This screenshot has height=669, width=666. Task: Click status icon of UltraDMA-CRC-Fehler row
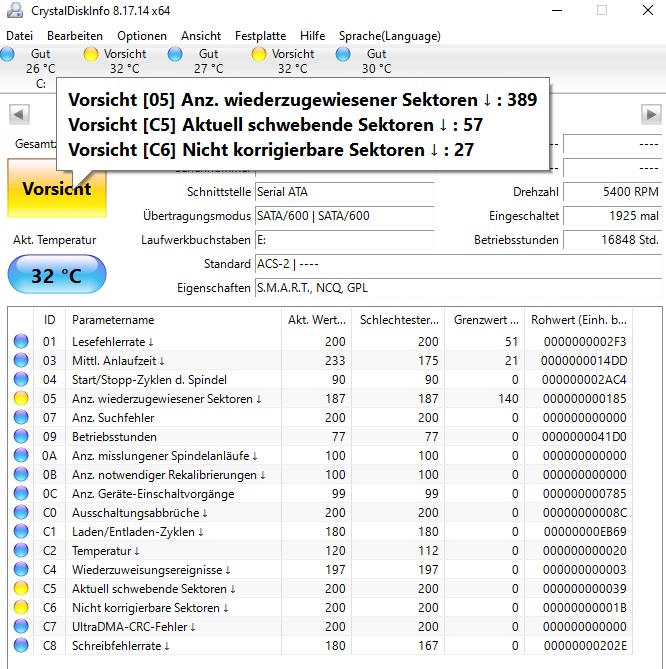point(21,626)
